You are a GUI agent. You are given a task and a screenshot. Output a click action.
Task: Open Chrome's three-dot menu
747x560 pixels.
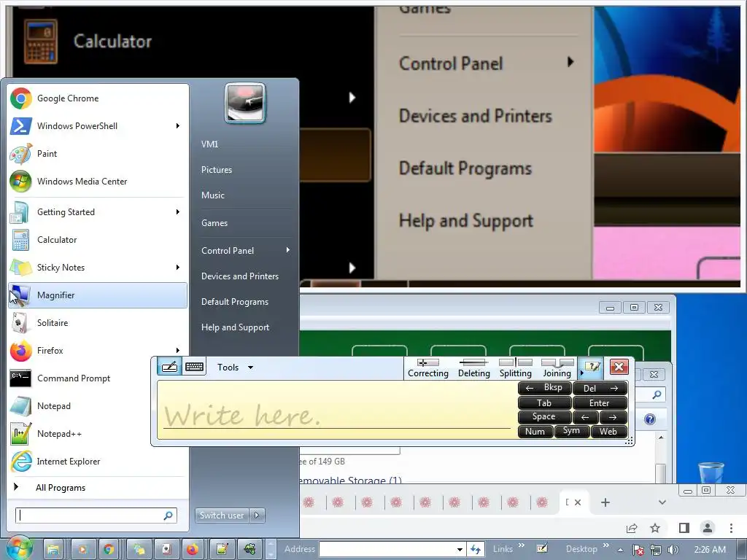731,528
